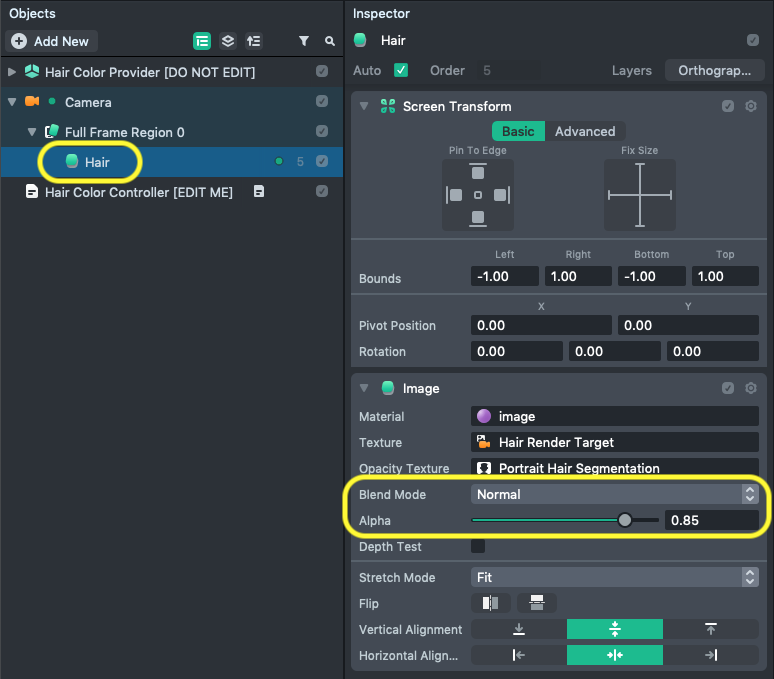Open the Blend Mode dropdown
The width and height of the screenshot is (774, 679).
614,494
